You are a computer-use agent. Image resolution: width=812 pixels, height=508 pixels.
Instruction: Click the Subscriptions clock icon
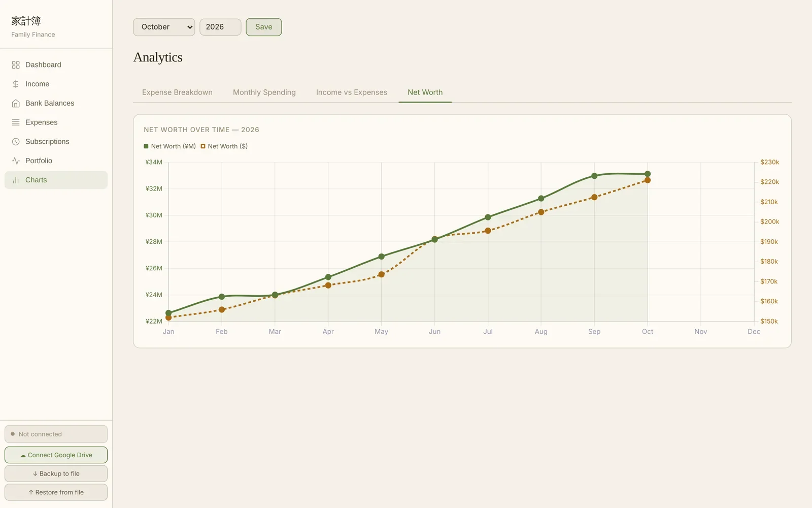pos(16,142)
